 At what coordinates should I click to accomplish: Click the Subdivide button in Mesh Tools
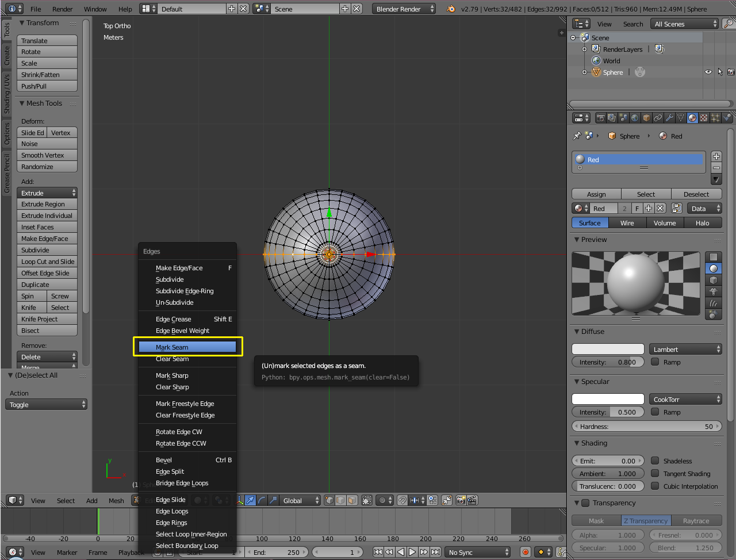click(x=47, y=250)
